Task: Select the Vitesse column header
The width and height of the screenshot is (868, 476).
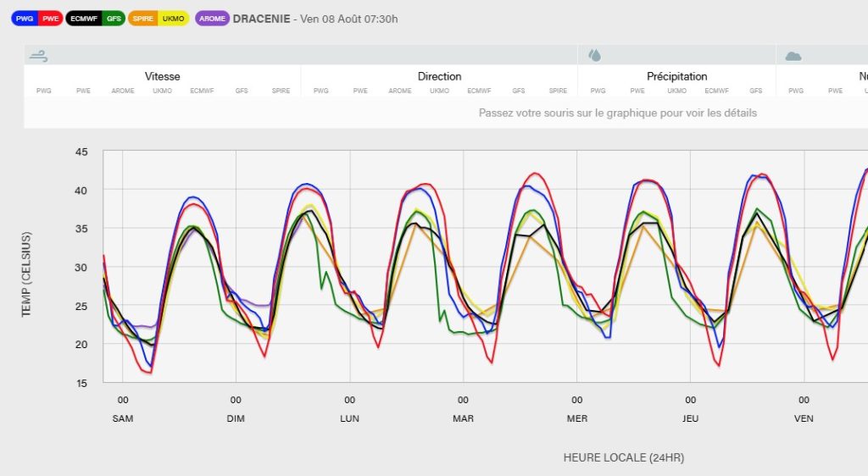Action: (162, 76)
